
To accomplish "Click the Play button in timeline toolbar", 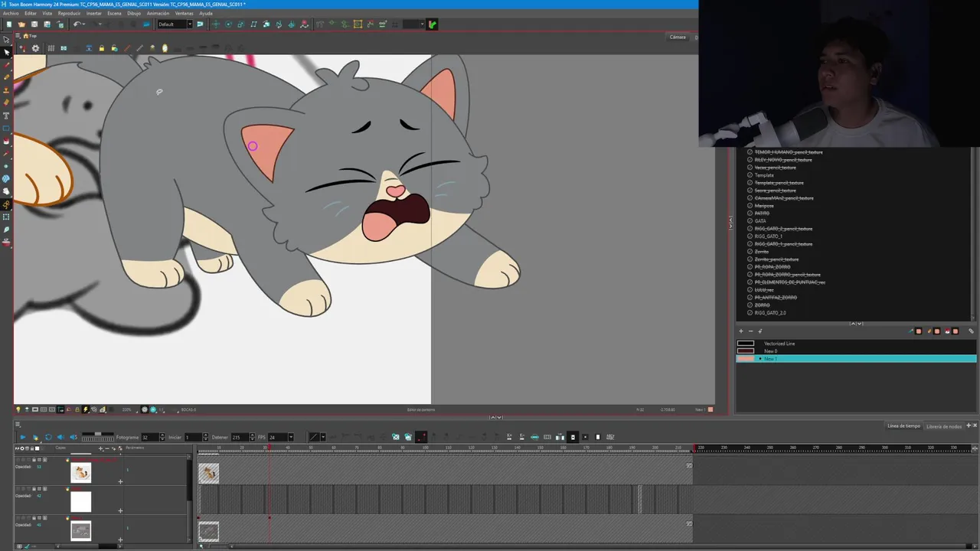I will point(23,437).
